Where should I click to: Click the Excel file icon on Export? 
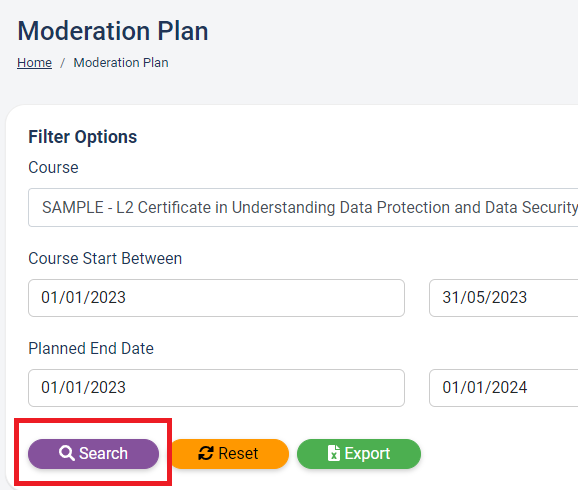(334, 453)
